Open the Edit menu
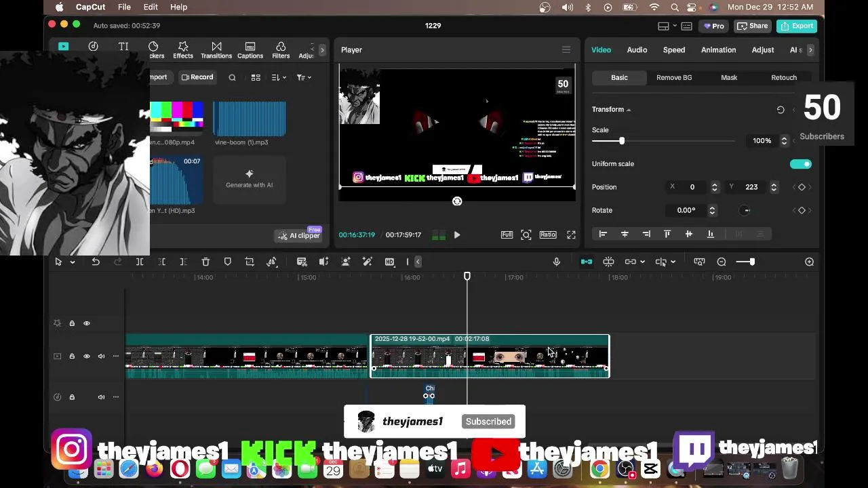Viewport: 868px width, 488px height. click(x=151, y=7)
